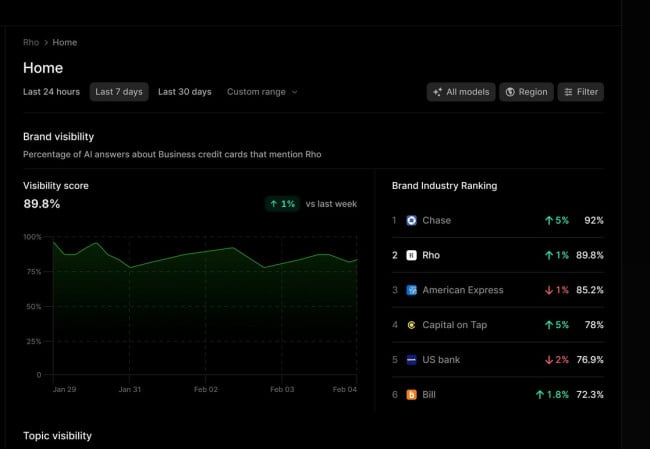Click the Feb 04 axis label
The width and height of the screenshot is (650, 449).
[x=344, y=389]
